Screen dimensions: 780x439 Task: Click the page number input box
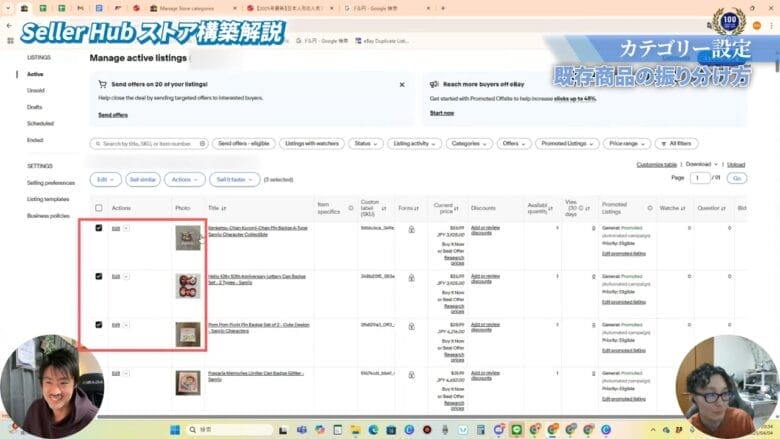[699, 178]
